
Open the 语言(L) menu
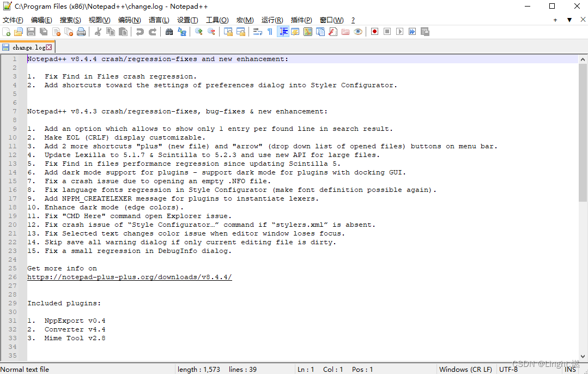[159, 20]
